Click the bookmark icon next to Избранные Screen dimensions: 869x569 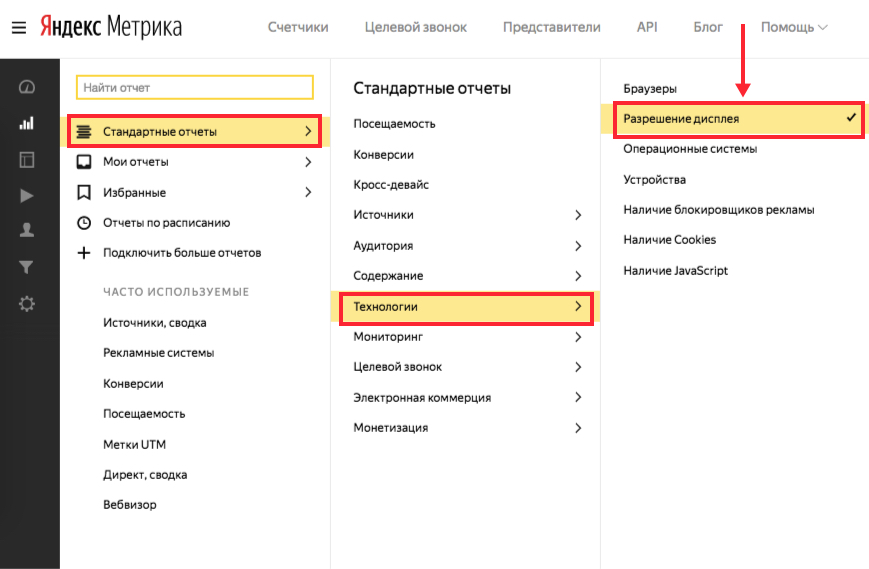(84, 192)
